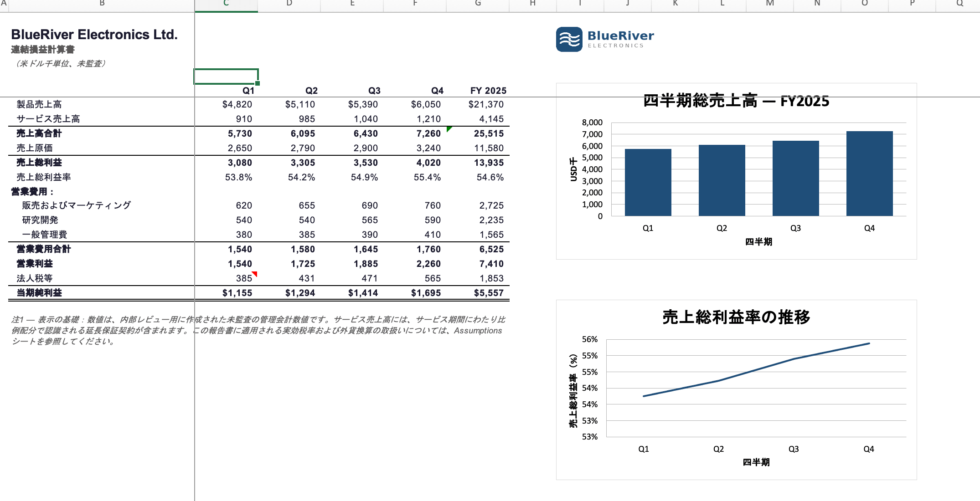The image size is (980, 501).
Task: Click cell 1,725 operating income Q2
Action: (x=289, y=264)
